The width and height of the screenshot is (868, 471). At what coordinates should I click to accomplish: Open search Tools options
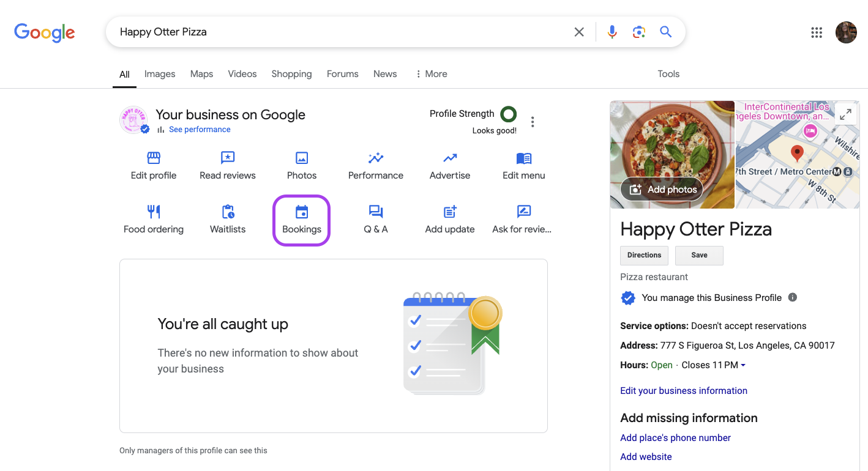(668, 74)
